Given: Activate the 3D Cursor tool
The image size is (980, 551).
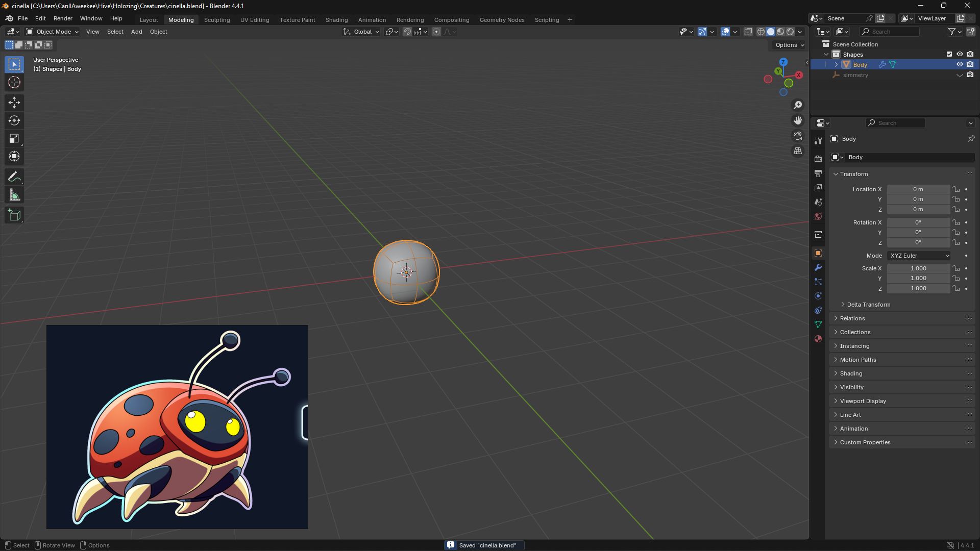Looking at the screenshot, I should click(14, 82).
